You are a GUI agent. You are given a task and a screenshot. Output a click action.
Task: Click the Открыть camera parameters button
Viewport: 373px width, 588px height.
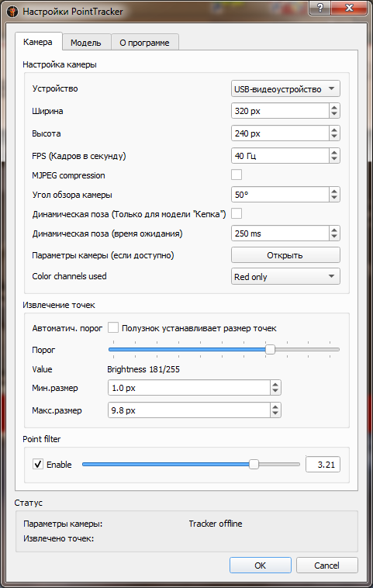[285, 255]
